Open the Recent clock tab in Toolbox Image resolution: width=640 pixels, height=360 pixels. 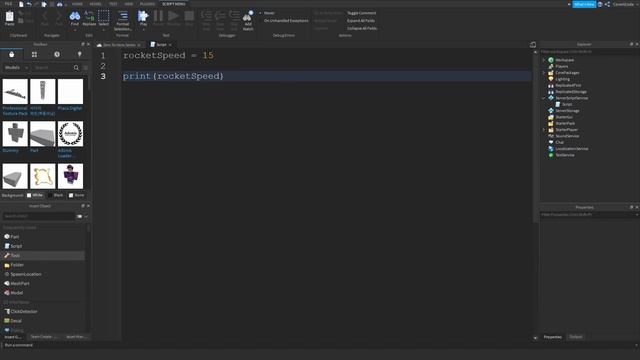pyautogui.click(x=57, y=54)
